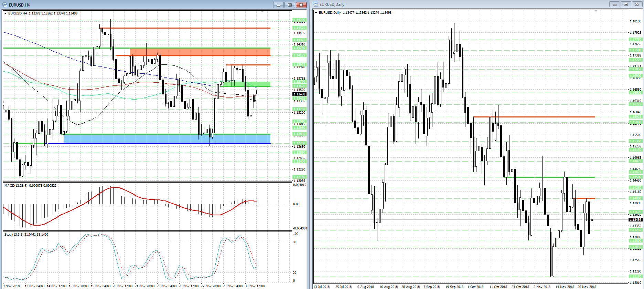The height and width of the screenshot is (289, 644).
Task: Click the H4 current price tag 1.13498
Action: pyautogui.click(x=299, y=94)
